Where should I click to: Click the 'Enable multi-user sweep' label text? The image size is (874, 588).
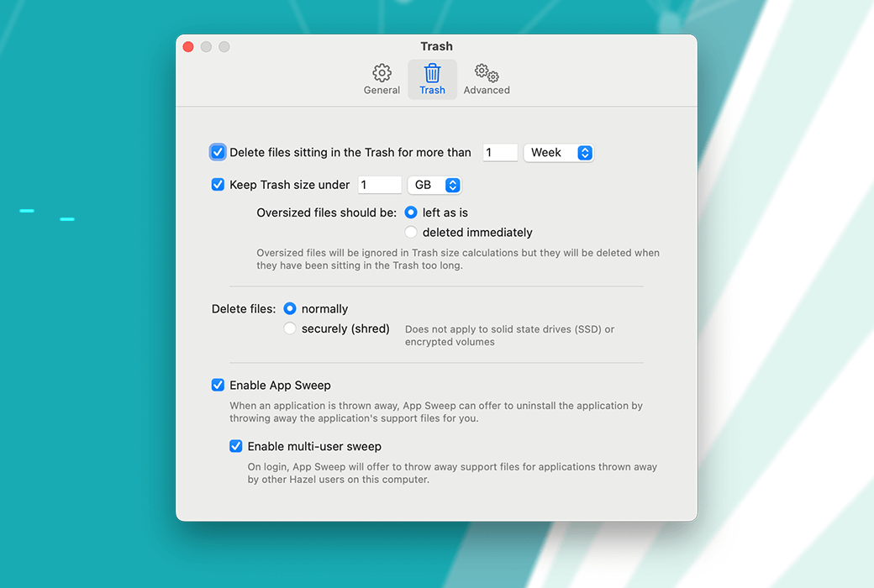[314, 446]
